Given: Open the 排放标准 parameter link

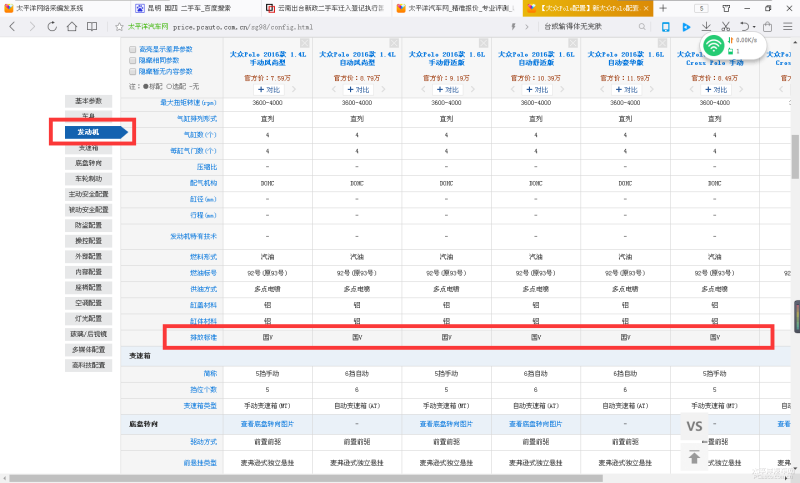Looking at the screenshot, I should click(204, 337).
